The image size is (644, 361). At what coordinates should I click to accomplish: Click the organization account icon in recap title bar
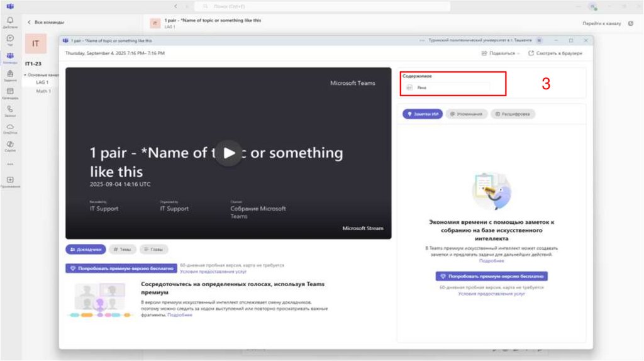(539, 41)
